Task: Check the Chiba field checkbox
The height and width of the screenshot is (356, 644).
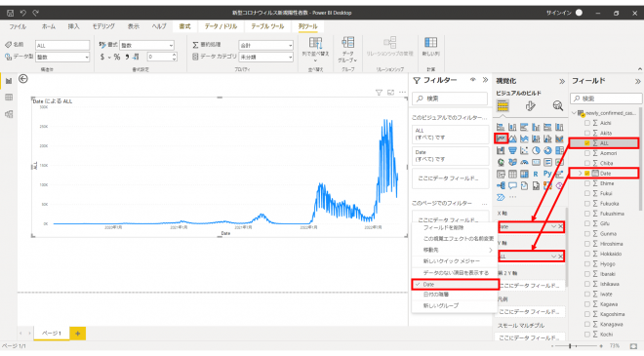Action: (587, 163)
